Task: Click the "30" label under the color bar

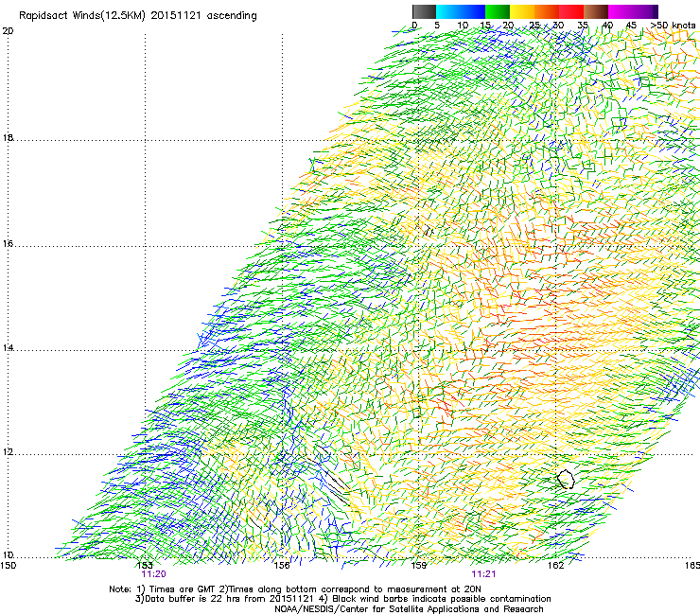Action: pyautogui.click(x=558, y=26)
